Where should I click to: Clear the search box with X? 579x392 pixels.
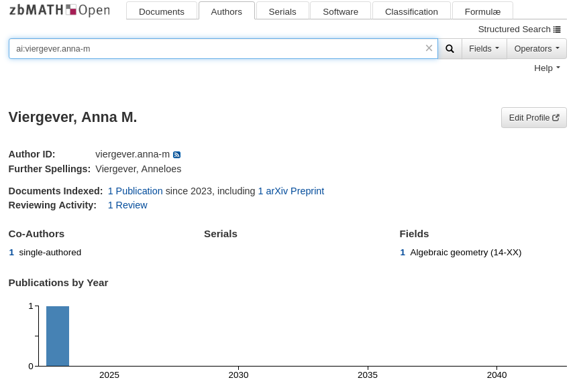click(x=429, y=48)
